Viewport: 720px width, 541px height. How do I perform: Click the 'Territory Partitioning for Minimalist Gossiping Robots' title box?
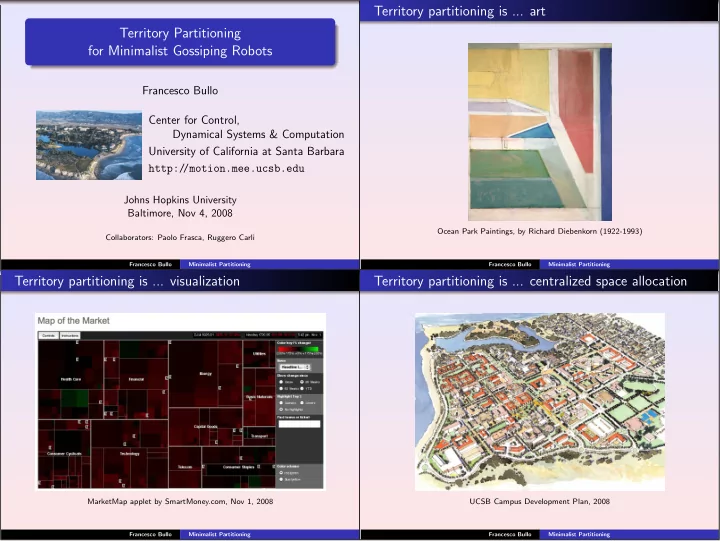click(x=180, y=42)
